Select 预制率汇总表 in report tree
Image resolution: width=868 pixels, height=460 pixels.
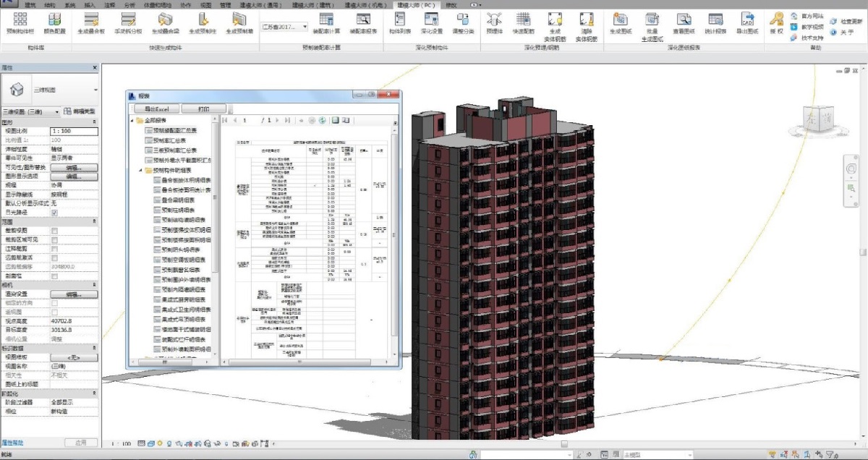(x=169, y=140)
